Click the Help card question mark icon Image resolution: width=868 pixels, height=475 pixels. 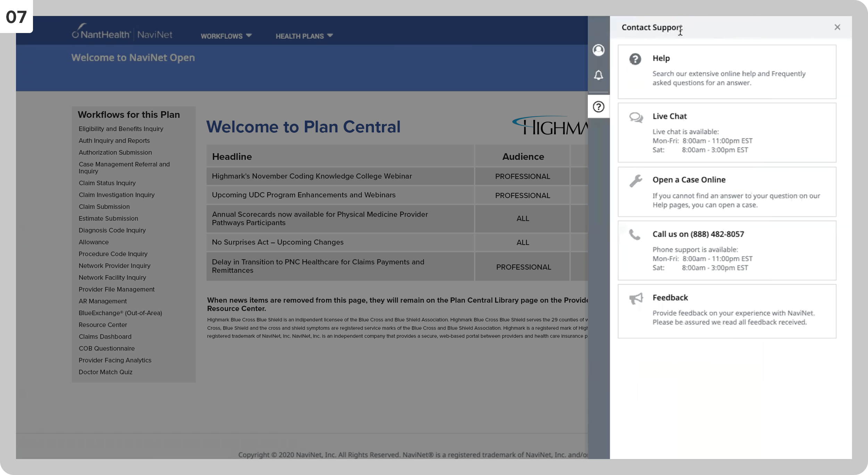coord(635,59)
